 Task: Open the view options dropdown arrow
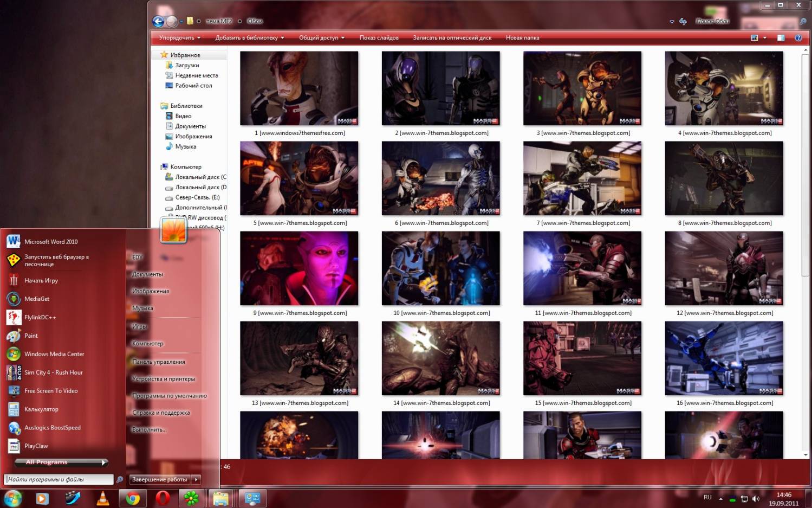tap(765, 38)
